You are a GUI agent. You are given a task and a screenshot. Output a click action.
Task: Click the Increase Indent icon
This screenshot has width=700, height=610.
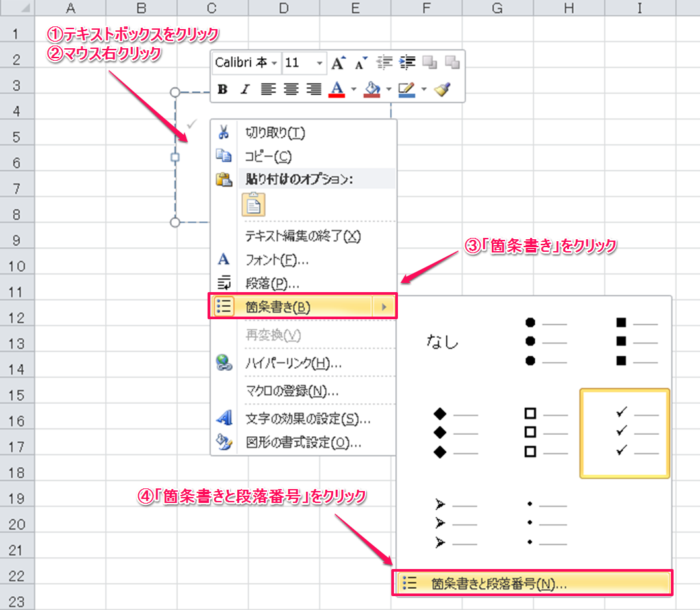(407, 63)
